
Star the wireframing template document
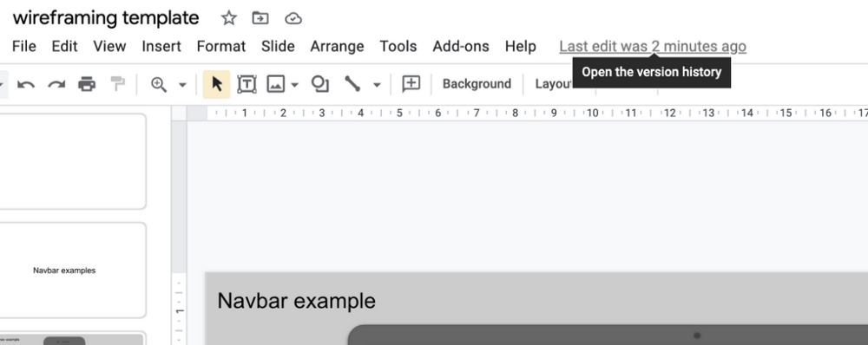228,18
